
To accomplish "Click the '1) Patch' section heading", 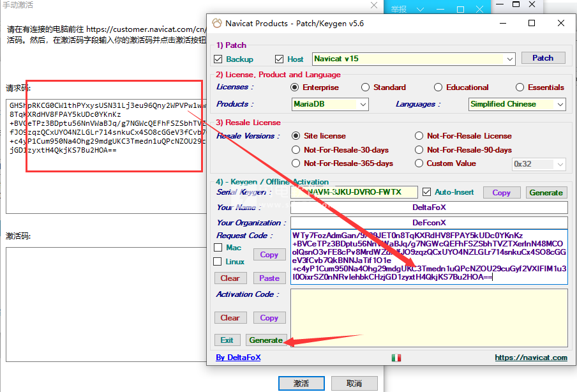I will pos(231,45).
